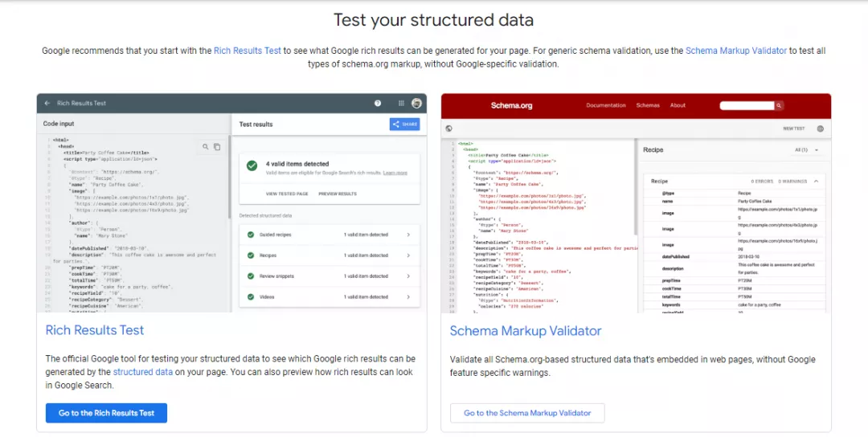
Task: Click the Test results heading
Action: click(x=256, y=125)
